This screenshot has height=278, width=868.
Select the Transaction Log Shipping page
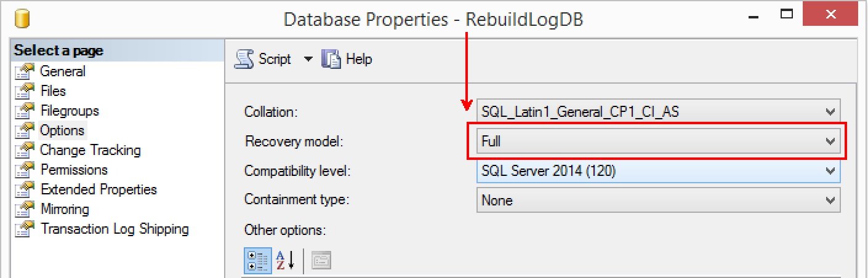point(115,229)
